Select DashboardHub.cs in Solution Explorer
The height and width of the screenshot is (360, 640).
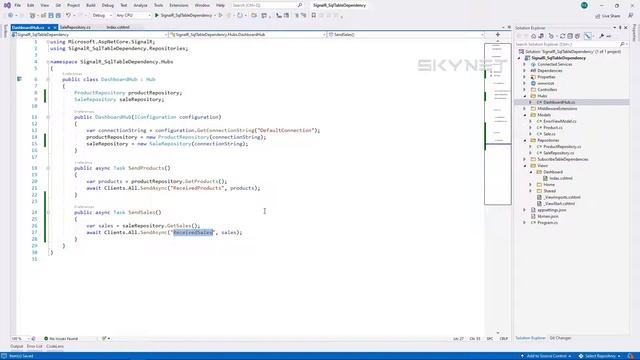tap(559, 102)
